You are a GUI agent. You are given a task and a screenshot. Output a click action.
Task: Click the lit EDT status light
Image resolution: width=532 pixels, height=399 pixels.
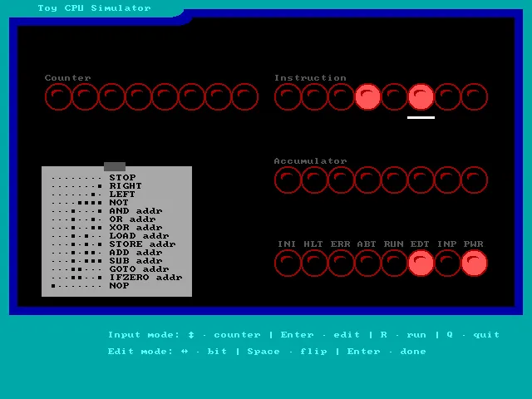tap(421, 264)
